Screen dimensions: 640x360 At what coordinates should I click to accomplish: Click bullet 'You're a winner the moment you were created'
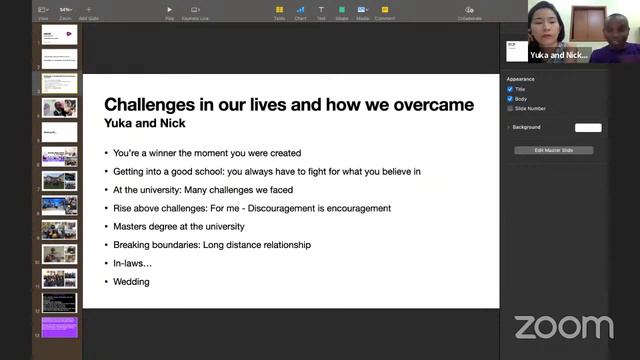tap(207, 153)
